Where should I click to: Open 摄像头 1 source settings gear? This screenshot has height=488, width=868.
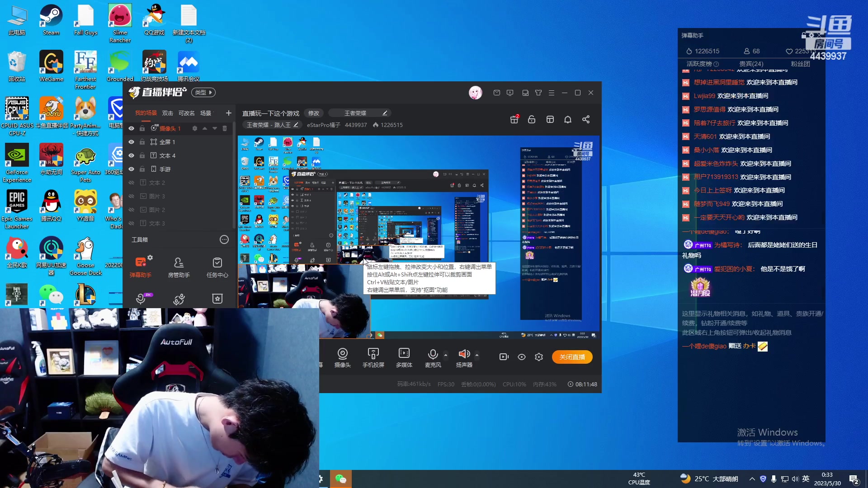pos(195,128)
